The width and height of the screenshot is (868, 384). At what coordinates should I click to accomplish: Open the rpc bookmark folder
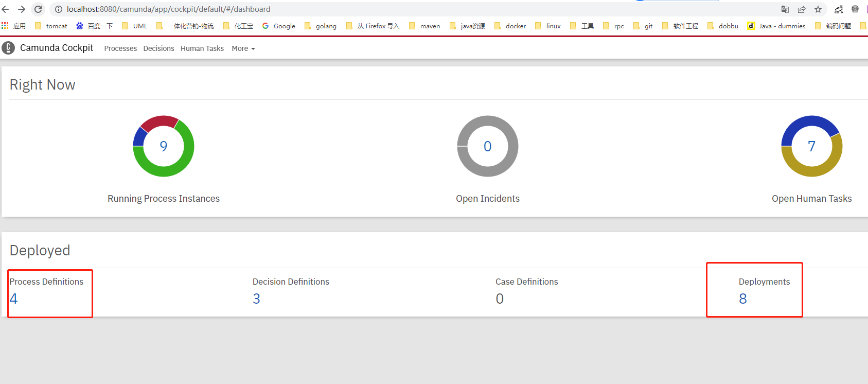pyautogui.click(x=613, y=26)
